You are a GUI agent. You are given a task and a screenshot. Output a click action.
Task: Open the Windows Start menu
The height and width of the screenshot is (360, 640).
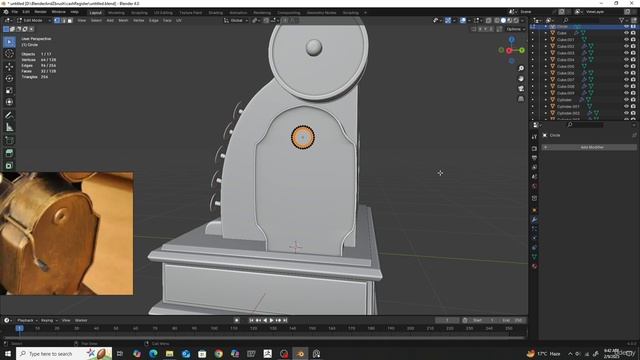pos(8,353)
